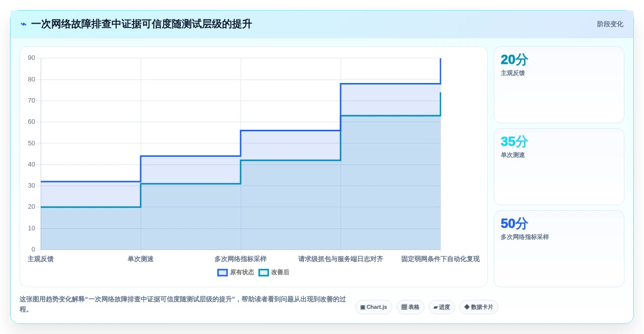
Task: Open the 35分 单次测速 card
Action: tap(559, 166)
